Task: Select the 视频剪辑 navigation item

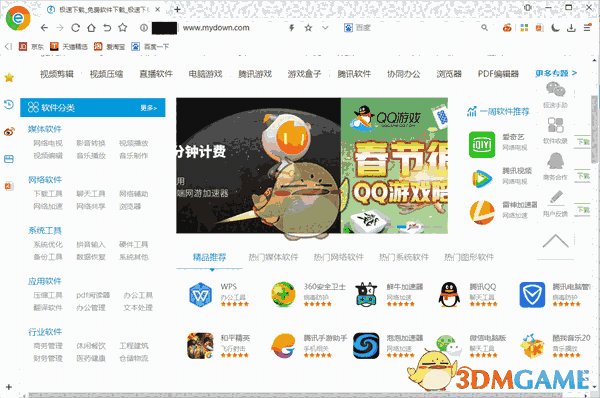Action: click(57, 73)
